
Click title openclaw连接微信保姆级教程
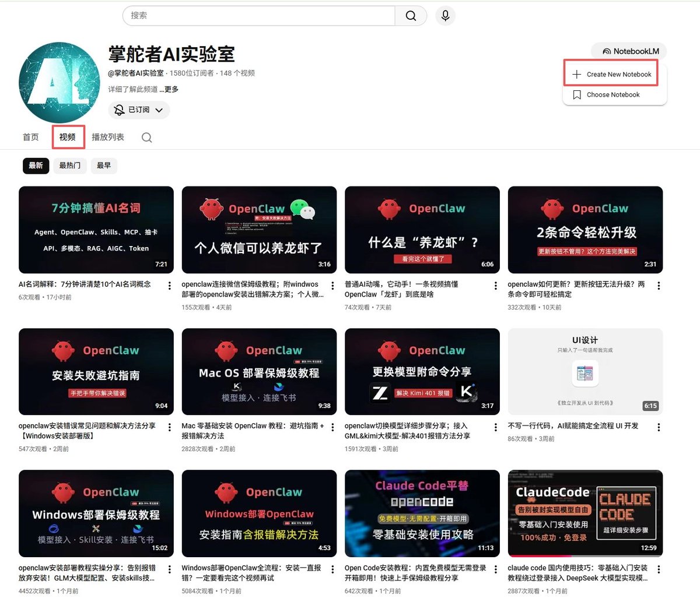click(251, 289)
